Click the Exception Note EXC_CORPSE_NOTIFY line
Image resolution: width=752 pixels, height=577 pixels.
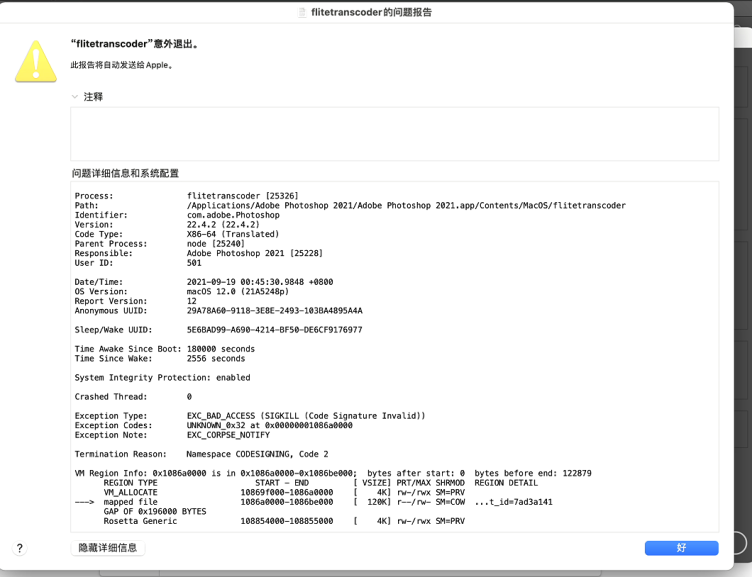tap(172, 436)
